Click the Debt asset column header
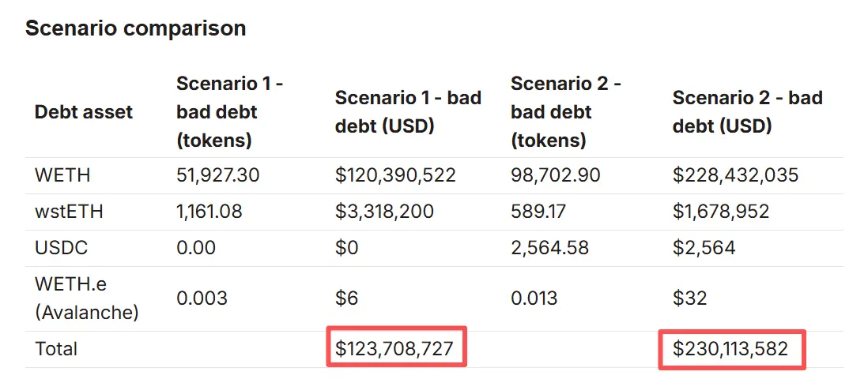The height and width of the screenshot is (379, 868). 84,112
